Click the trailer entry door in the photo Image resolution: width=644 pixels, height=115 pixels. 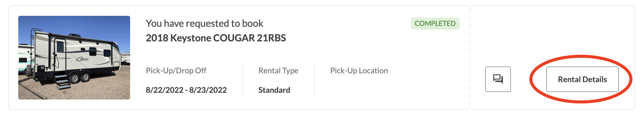tap(60, 55)
